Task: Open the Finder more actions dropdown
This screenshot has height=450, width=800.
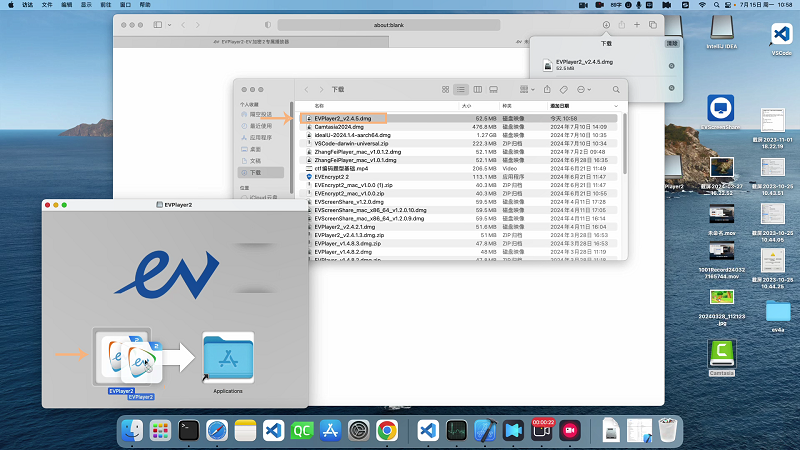Action: (584, 89)
